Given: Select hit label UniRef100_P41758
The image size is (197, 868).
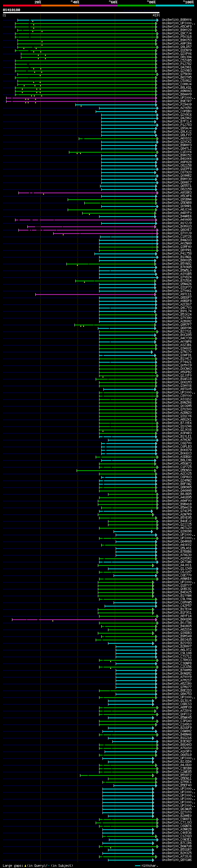Looking at the screenshot, I should [177, 253].
